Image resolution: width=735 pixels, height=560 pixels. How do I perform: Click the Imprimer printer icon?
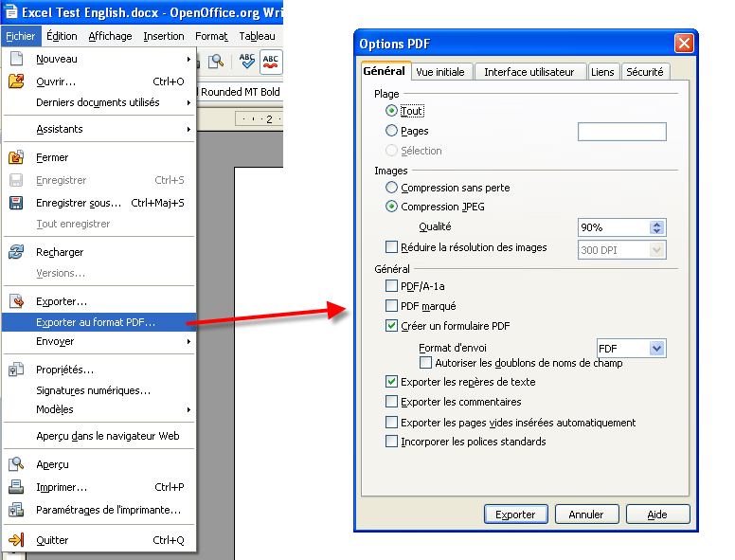pyautogui.click(x=16, y=487)
